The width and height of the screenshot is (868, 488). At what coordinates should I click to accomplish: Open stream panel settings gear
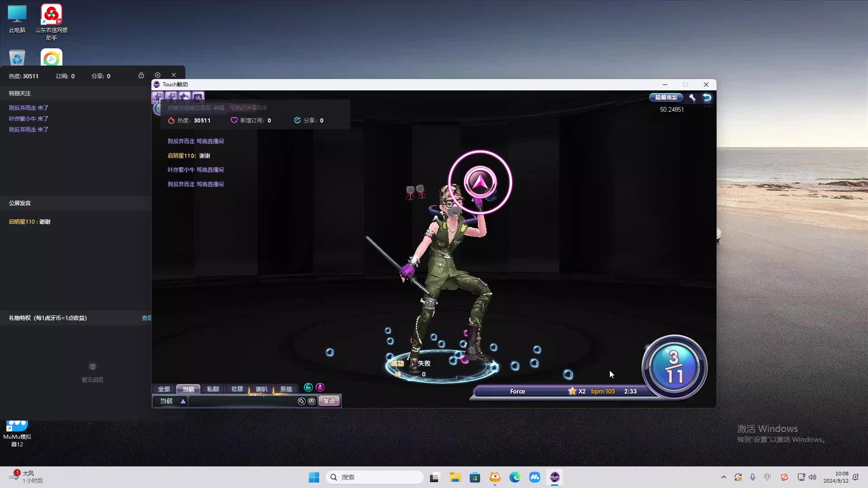[157, 75]
